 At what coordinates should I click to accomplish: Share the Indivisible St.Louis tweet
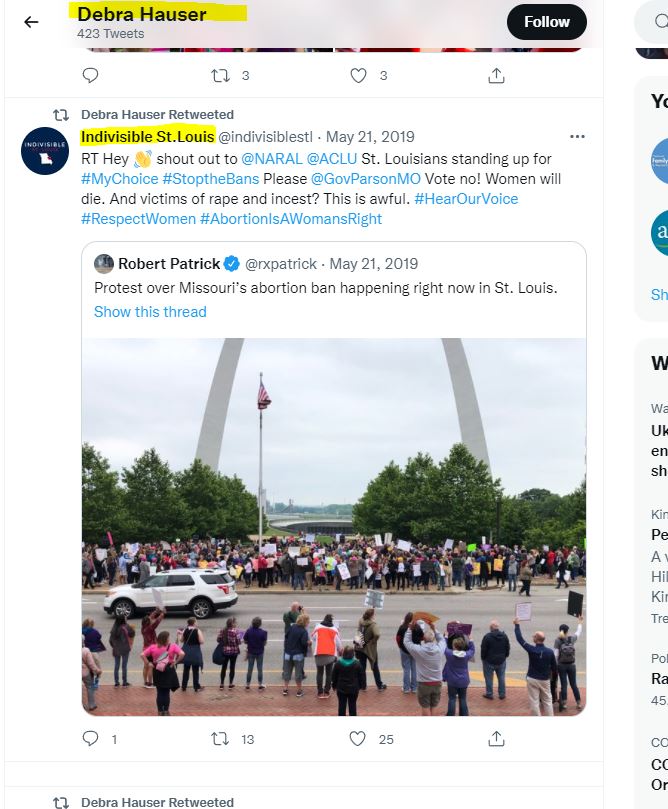[x=496, y=739]
